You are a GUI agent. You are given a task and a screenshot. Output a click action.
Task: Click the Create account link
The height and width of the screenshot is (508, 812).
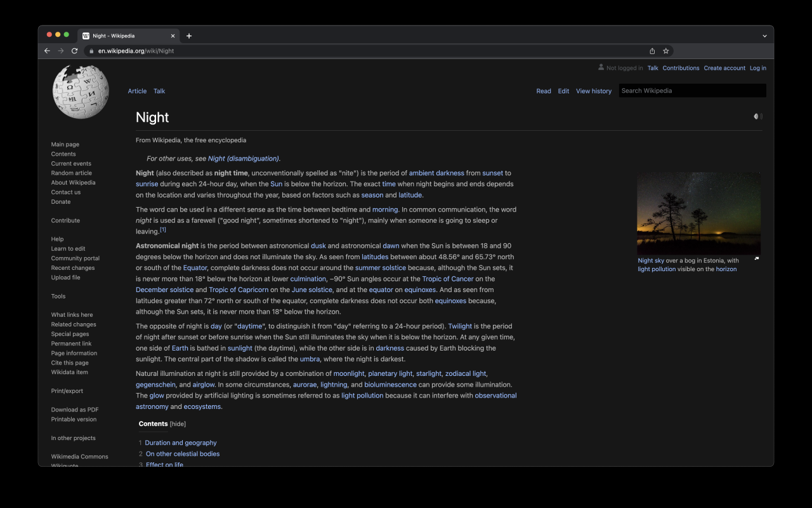click(724, 68)
